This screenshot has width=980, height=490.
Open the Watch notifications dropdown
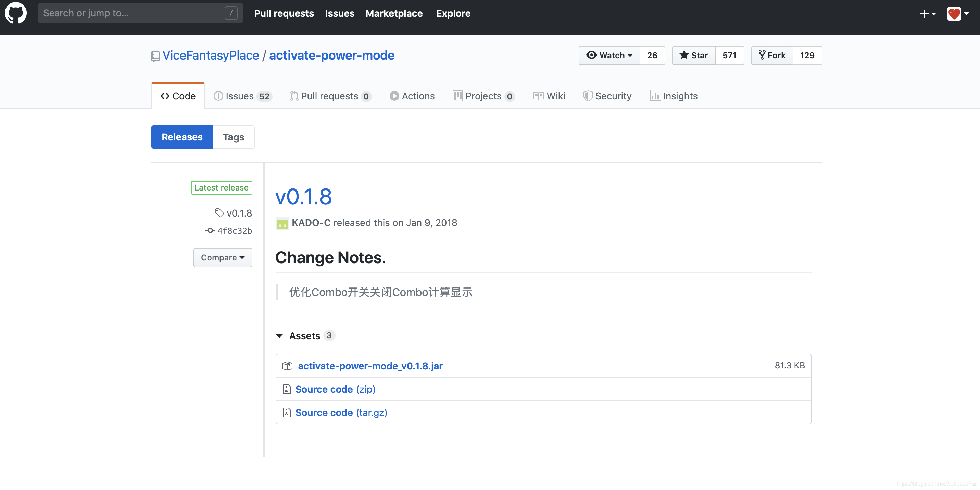pos(609,55)
